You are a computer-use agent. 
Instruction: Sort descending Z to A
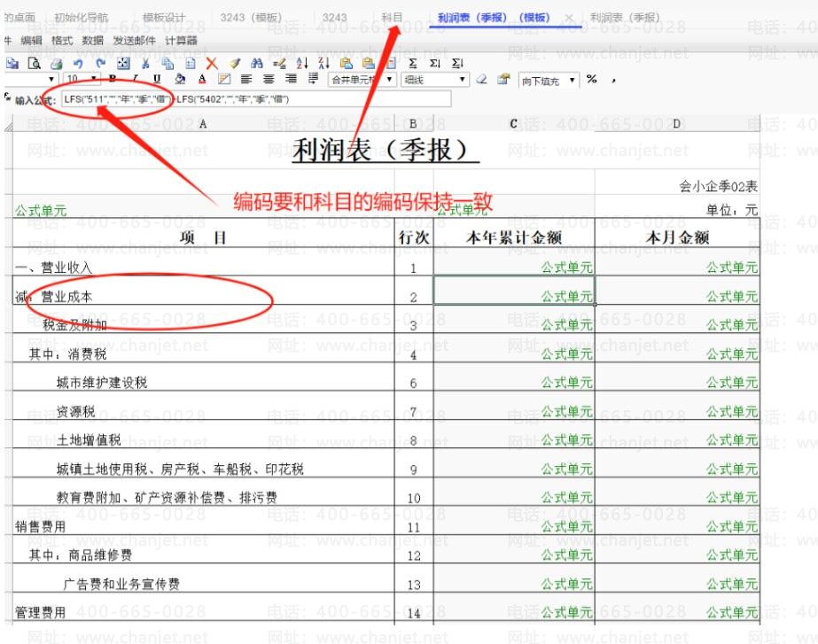[x=324, y=64]
